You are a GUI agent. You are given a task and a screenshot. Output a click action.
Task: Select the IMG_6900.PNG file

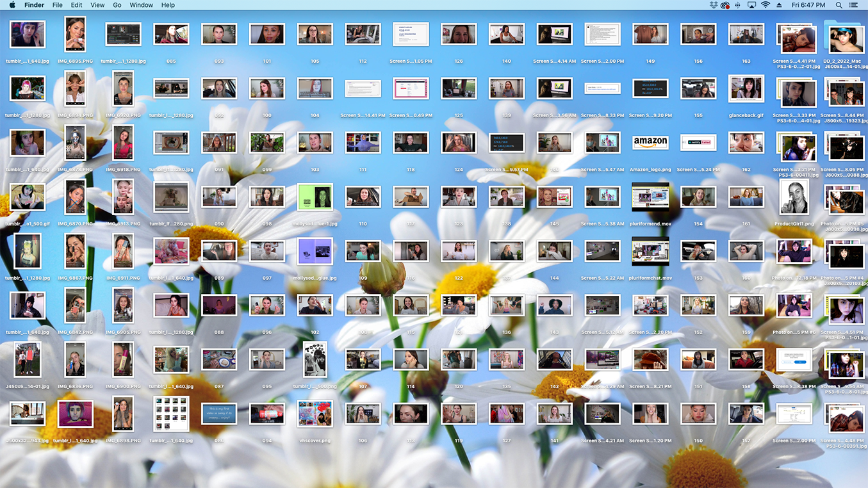click(123, 359)
